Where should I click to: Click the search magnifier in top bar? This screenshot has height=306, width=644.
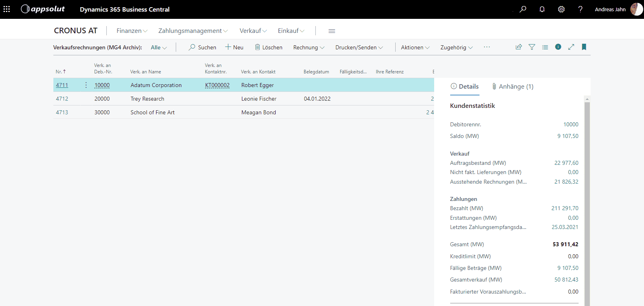[x=523, y=9]
